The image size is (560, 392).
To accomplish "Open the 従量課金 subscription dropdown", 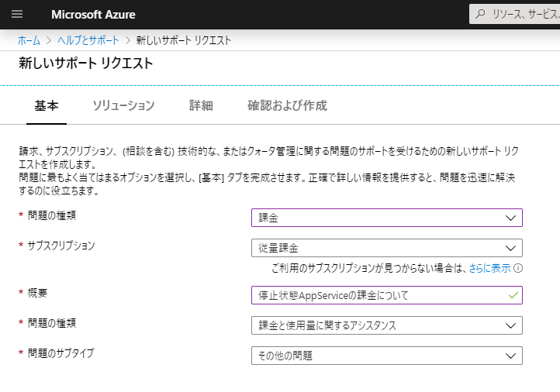I will coord(387,248).
